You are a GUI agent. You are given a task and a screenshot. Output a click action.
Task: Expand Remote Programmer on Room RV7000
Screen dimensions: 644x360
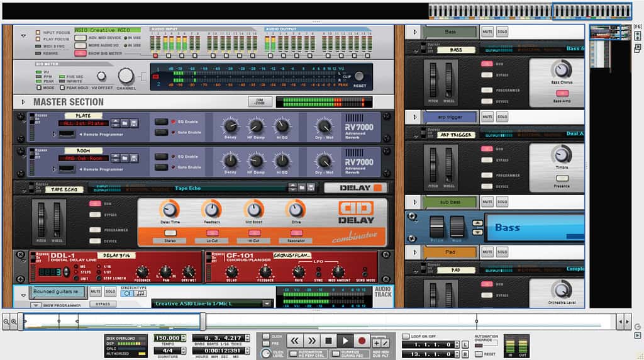(54, 169)
